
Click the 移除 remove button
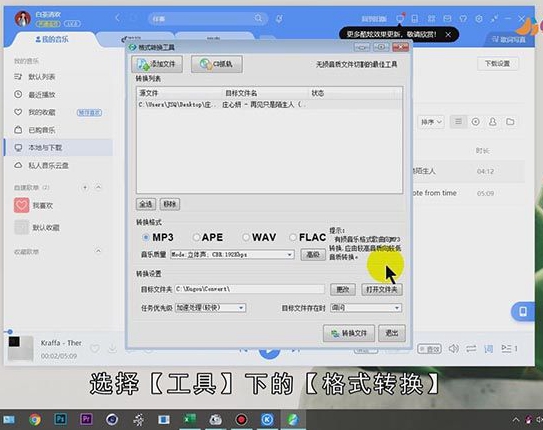pyautogui.click(x=170, y=204)
